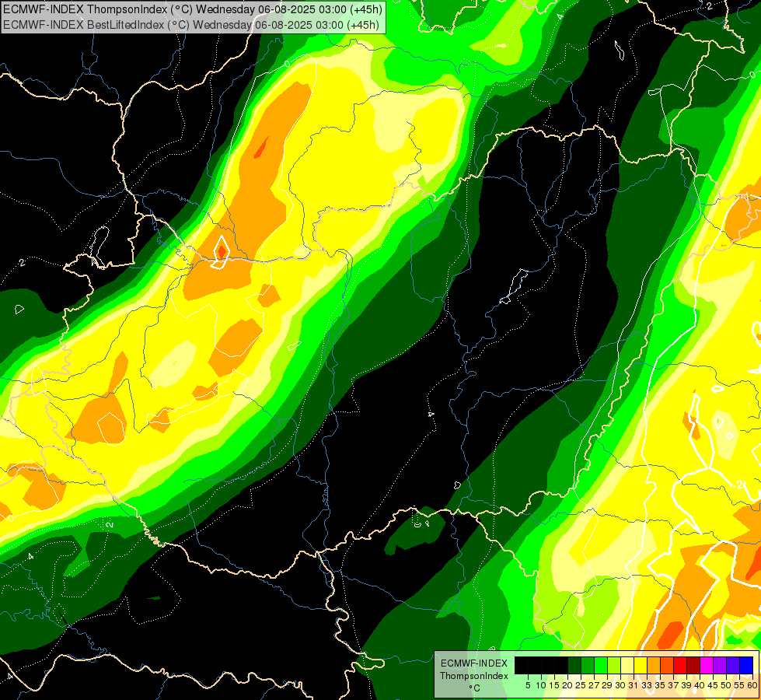The image size is (761, 700).
Task: Click the legend value label 33
Action: point(647,685)
